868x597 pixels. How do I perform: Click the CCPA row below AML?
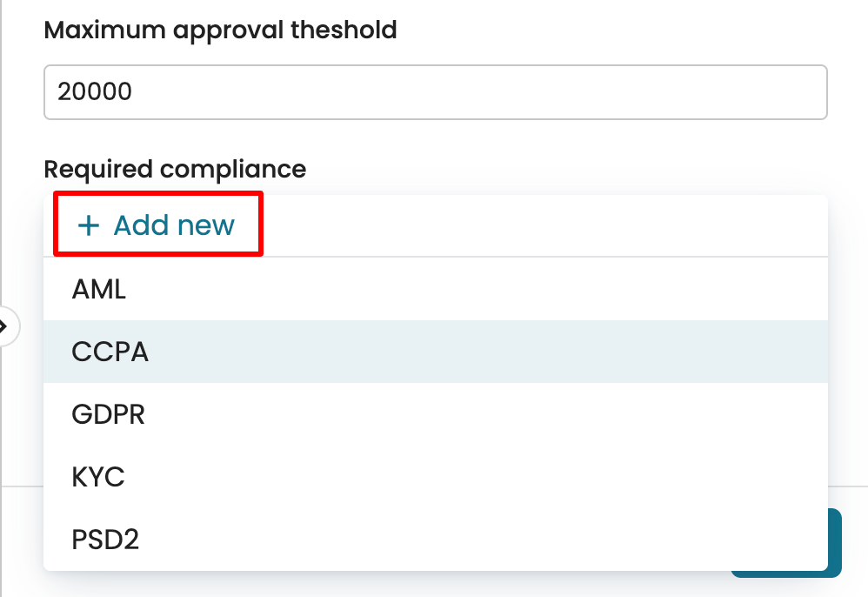[110, 352]
